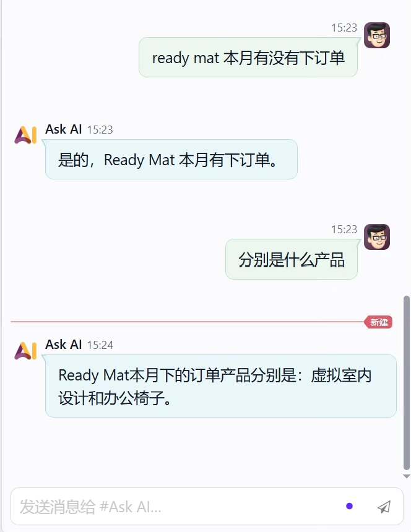Click scrollbar down arrow
This screenshot has width=411, height=532.
[x=406, y=476]
